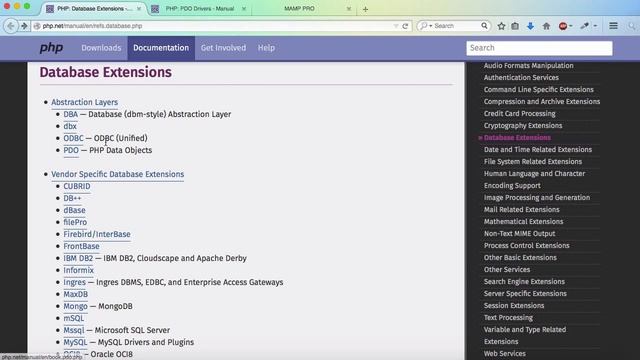Screen dimensions: 640x360
Task: Open the Informix link
Action: (78, 270)
